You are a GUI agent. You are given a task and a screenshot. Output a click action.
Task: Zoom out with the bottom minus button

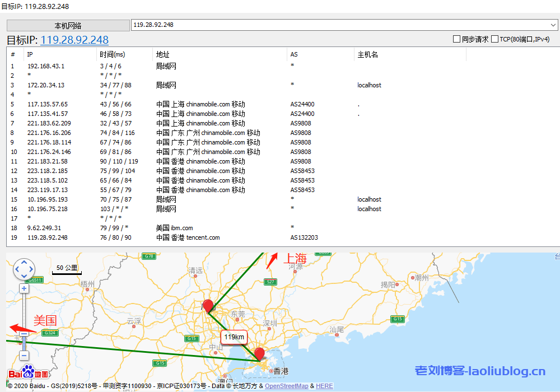coord(24,356)
